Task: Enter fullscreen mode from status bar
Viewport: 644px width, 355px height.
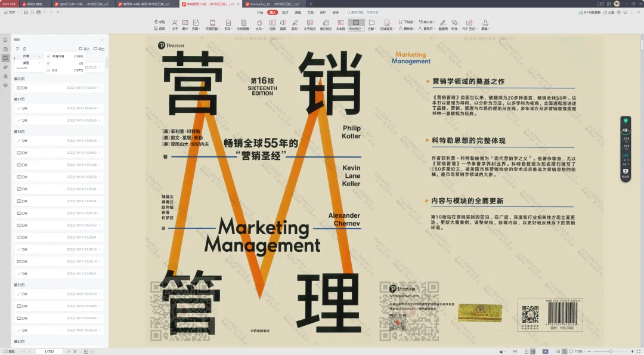Action: (639, 351)
